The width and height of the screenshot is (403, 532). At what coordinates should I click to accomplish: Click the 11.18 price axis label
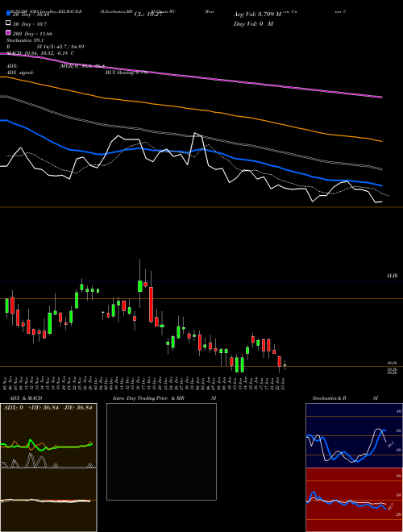click(x=393, y=276)
